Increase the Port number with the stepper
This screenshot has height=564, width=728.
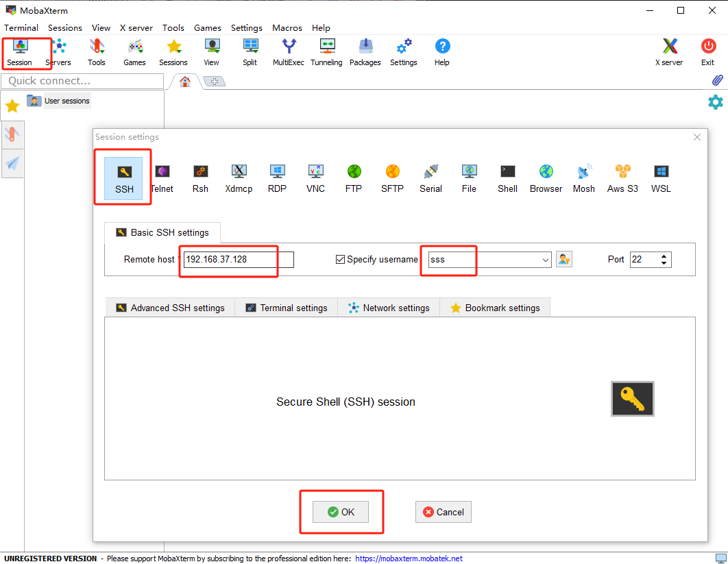pos(664,256)
